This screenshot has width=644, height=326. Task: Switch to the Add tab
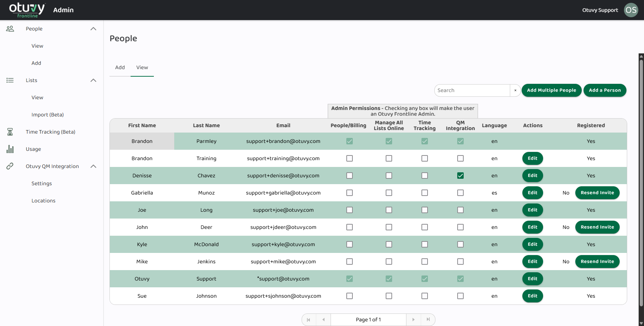coord(120,67)
